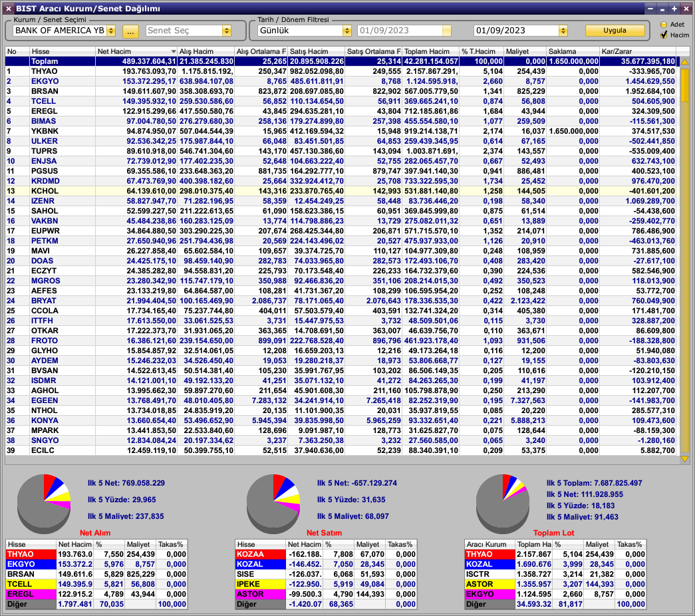Select the ECILC stock name
The width and height of the screenshot is (695, 616).
[43, 450]
